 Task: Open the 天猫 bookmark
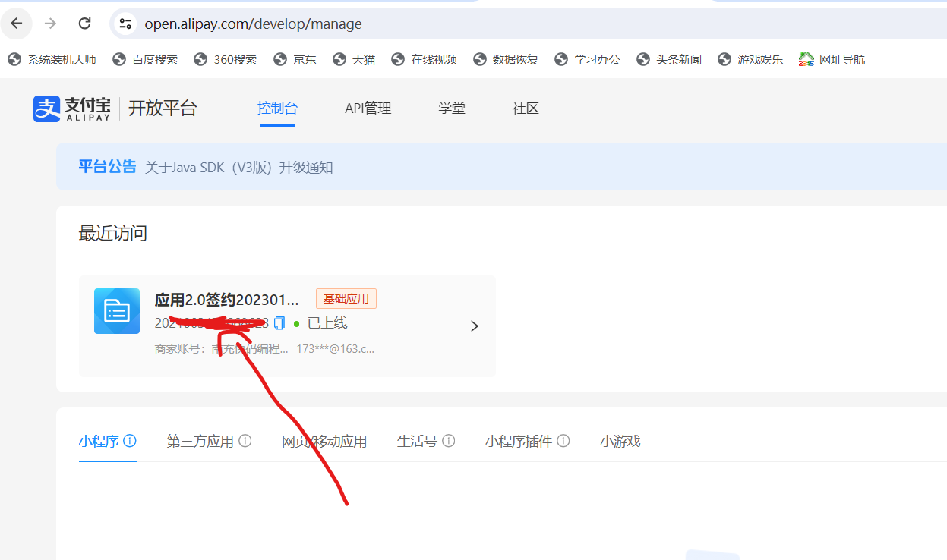[354, 59]
